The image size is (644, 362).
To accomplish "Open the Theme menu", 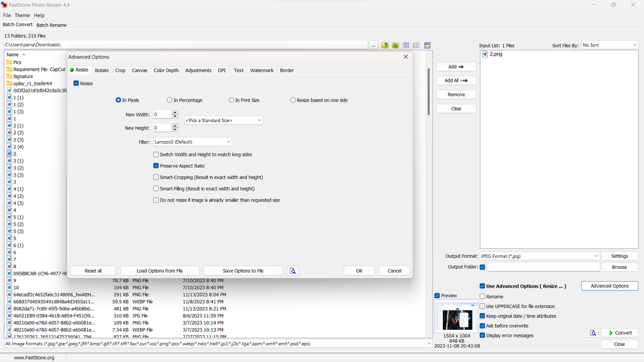I will (x=22, y=15).
